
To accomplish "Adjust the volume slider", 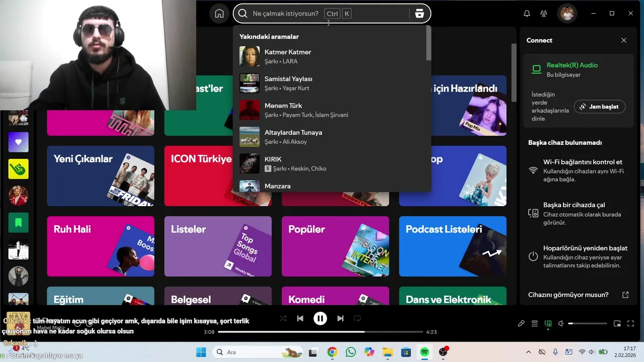I will (x=587, y=324).
